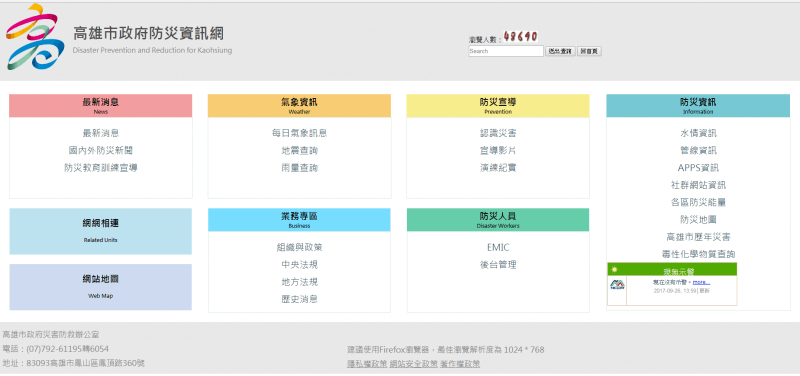Open 歷史消息 link
Image resolution: width=800 pixels, height=376 pixels.
tap(299, 299)
